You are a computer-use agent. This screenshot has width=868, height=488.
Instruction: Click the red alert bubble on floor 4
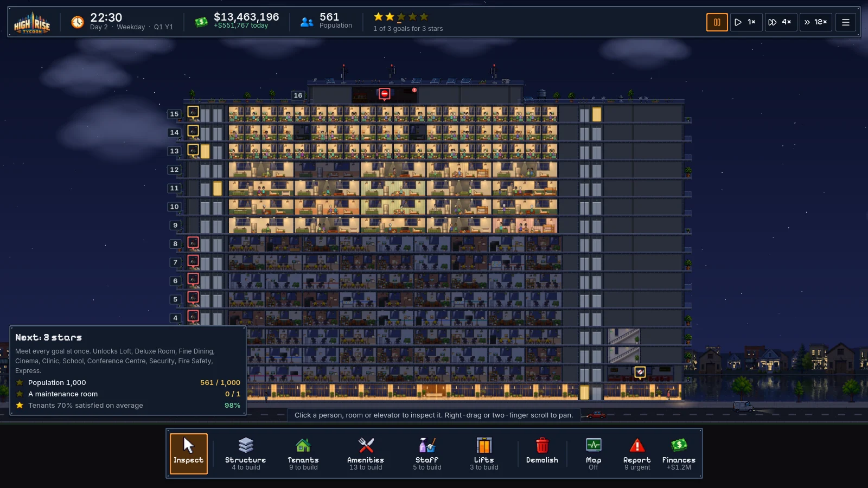point(193,316)
